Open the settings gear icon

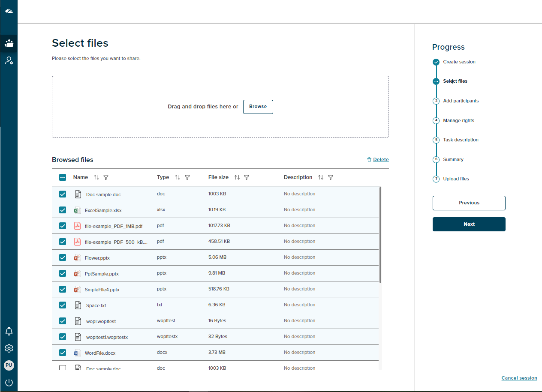click(9, 348)
